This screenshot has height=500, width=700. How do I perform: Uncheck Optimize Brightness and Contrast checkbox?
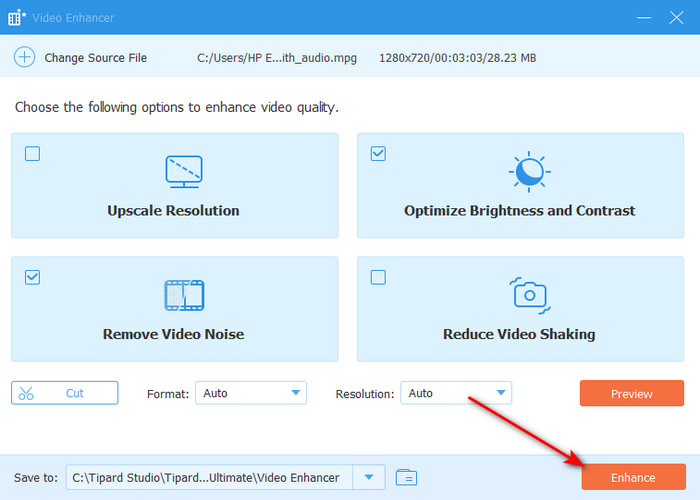[378, 154]
